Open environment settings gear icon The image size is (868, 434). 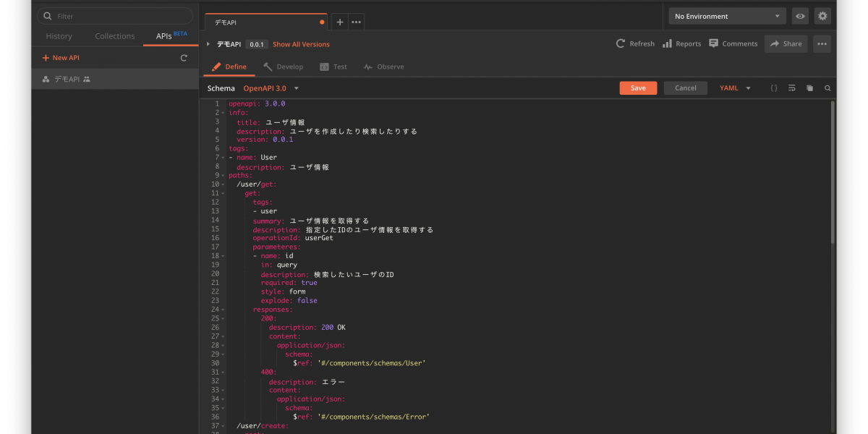point(822,16)
